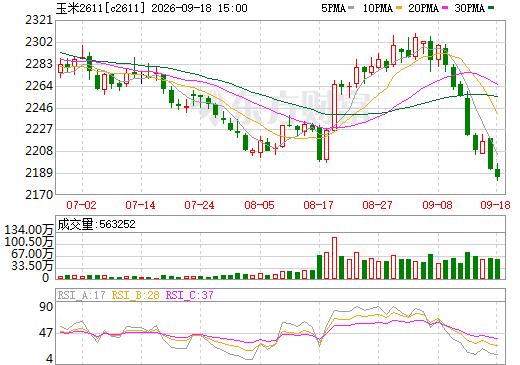Click the 30PMA legend text
520x365 pixels.
[470, 8]
